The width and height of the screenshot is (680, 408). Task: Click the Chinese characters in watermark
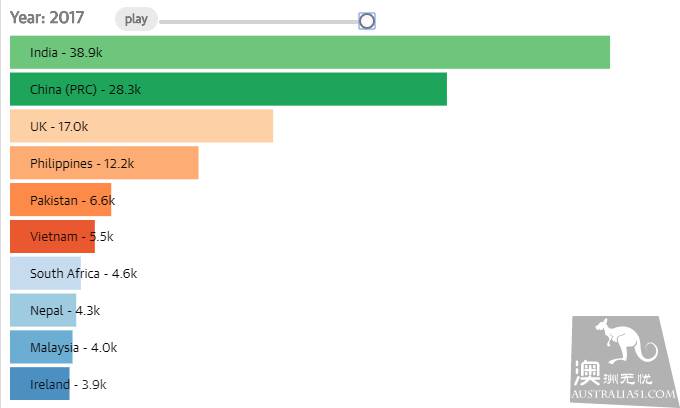[x=613, y=374]
